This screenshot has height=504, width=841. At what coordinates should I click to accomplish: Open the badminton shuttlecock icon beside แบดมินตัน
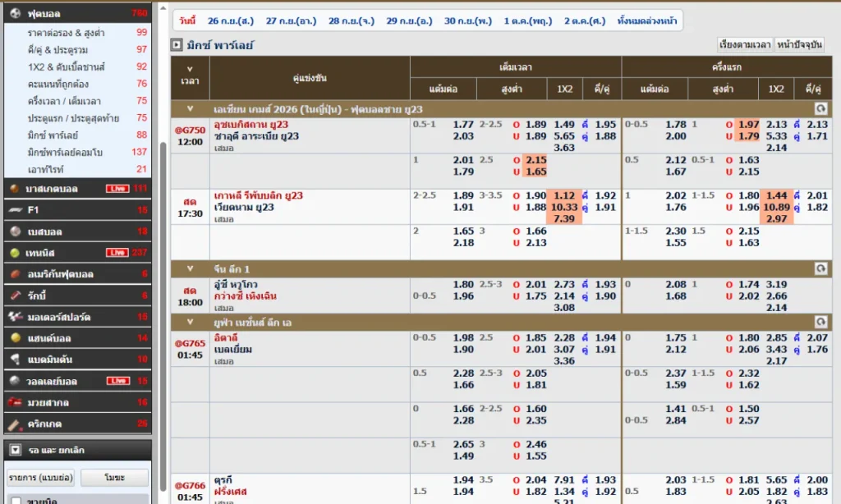[x=15, y=360]
